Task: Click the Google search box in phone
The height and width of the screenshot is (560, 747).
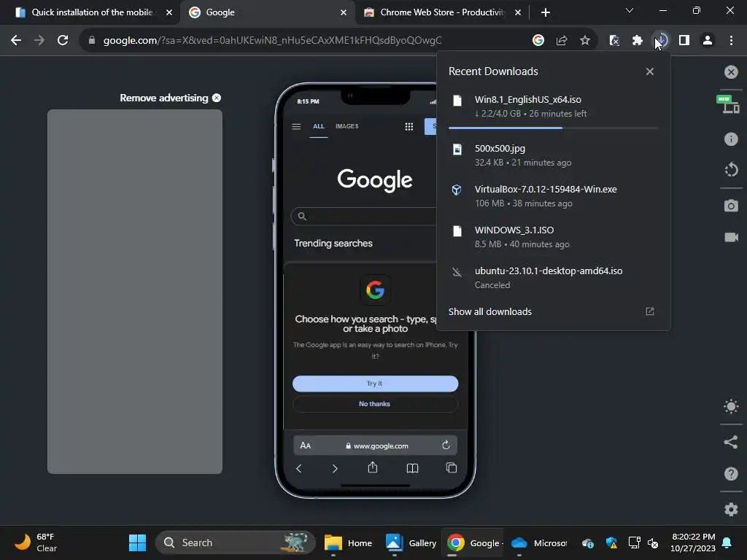Action: [x=364, y=216]
